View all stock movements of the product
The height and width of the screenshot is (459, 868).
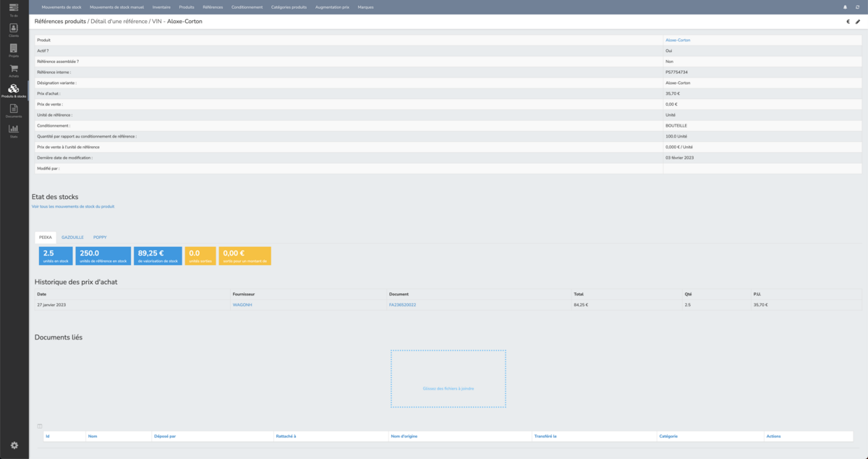click(73, 206)
